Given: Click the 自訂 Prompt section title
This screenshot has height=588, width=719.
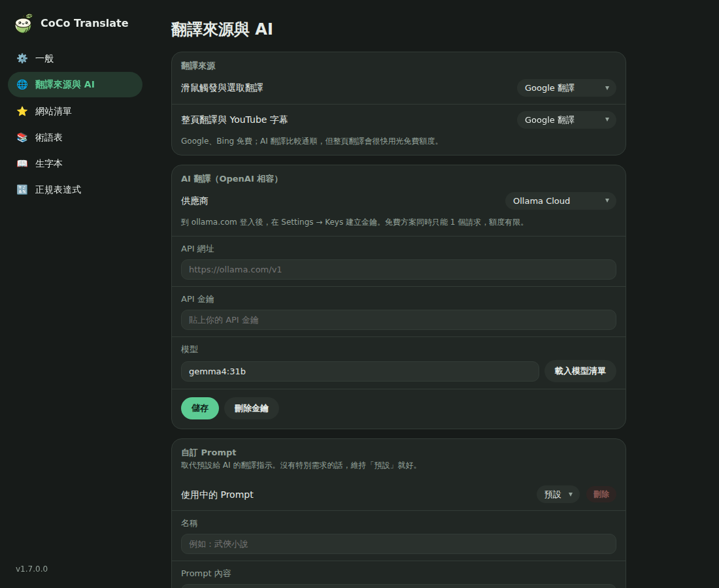Looking at the screenshot, I should [209, 452].
